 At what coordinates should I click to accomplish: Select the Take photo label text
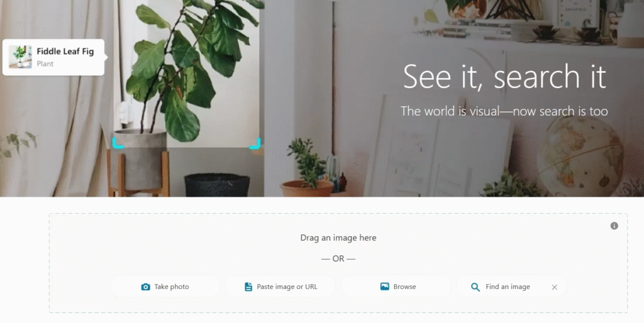click(x=172, y=287)
